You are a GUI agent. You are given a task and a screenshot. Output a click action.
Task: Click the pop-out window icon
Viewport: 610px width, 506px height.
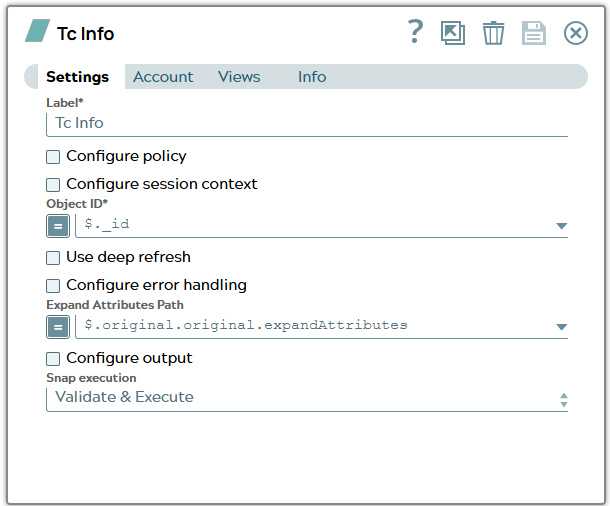(x=453, y=33)
